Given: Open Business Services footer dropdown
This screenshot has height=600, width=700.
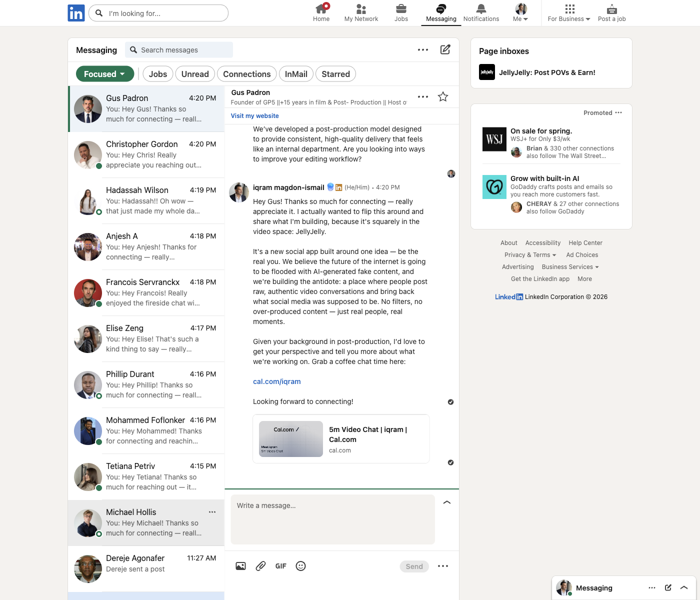Looking at the screenshot, I should tap(570, 267).
